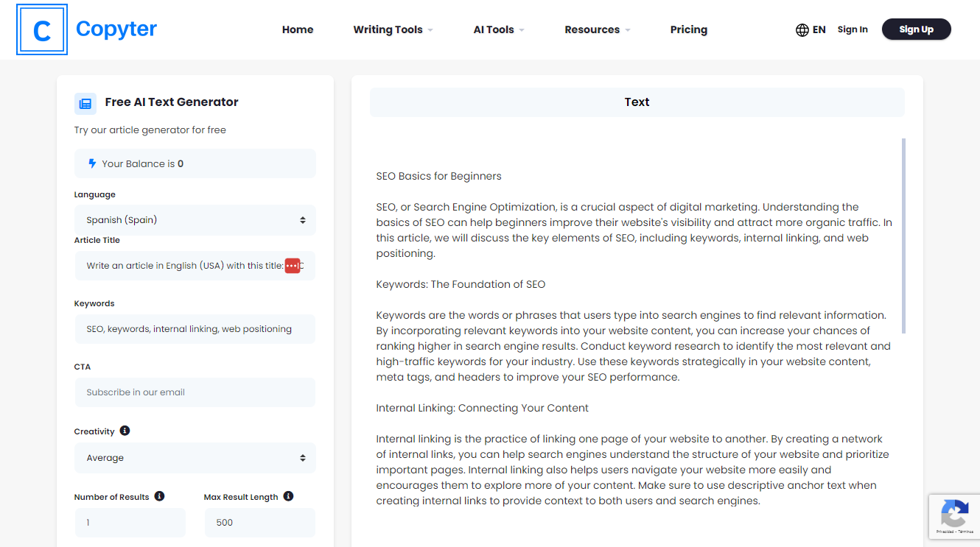Image resolution: width=980 pixels, height=547 pixels.
Task: Open the Creativity dropdown set to Average
Action: pyautogui.click(x=195, y=457)
